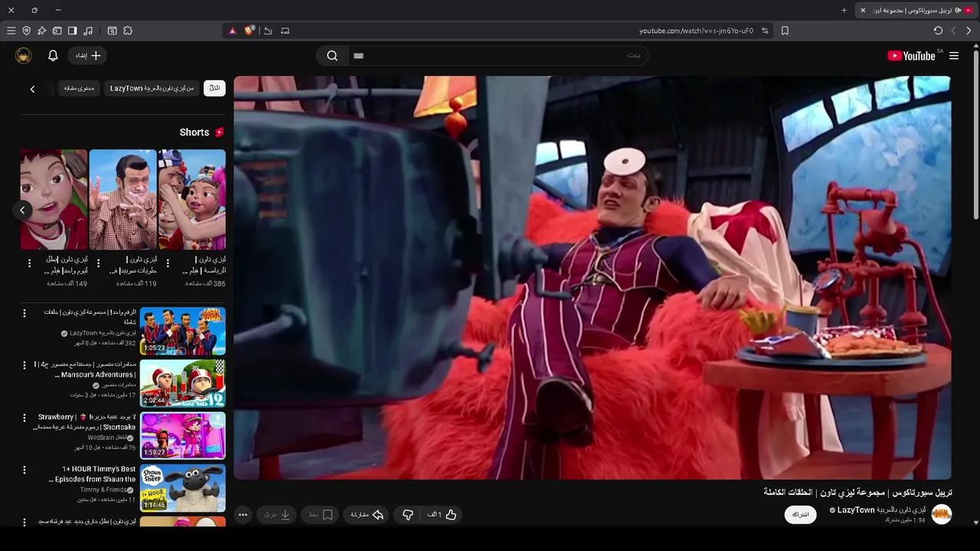Like the video with thumbs up button
Image resolution: width=980 pixels, height=551 pixels.
point(443,515)
